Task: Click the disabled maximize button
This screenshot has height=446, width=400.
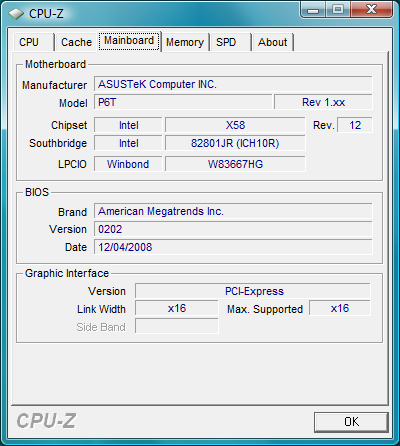Action: click(x=337, y=10)
